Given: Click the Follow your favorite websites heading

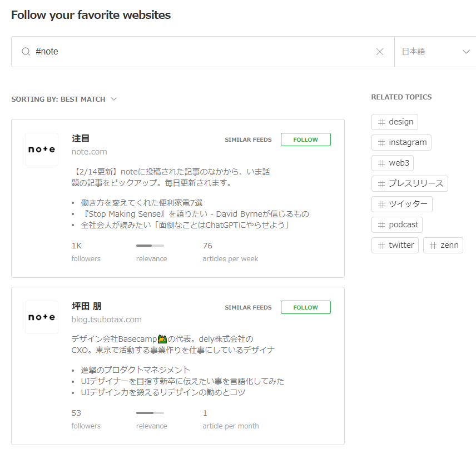Looking at the screenshot, I should 91,15.
